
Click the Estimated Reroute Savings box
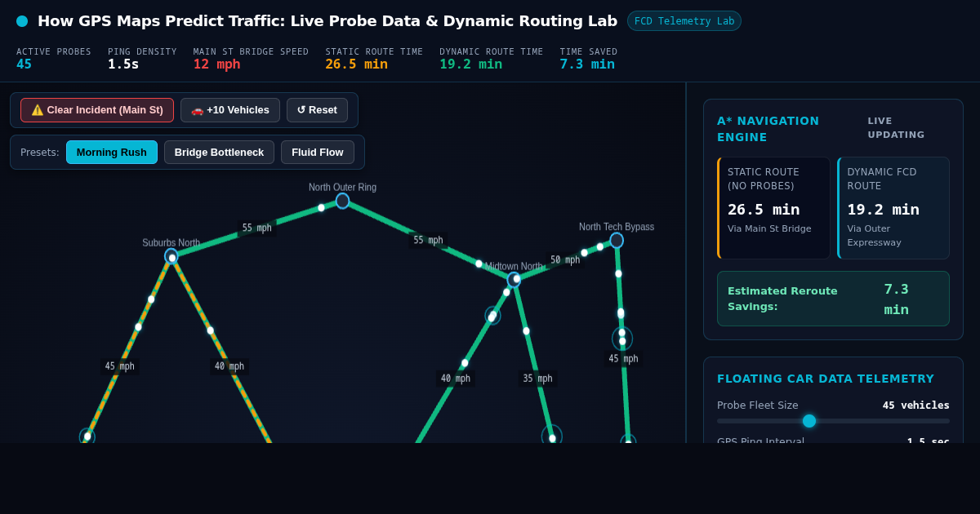[x=833, y=299]
